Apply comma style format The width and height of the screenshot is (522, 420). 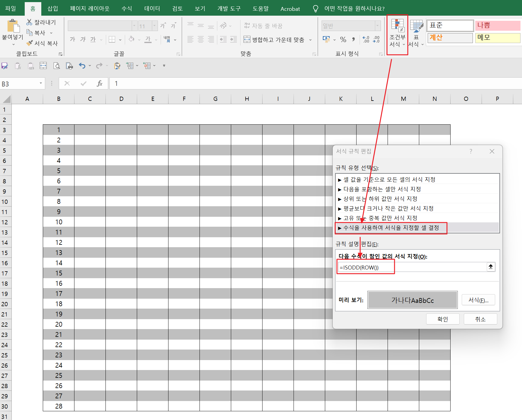coord(353,39)
